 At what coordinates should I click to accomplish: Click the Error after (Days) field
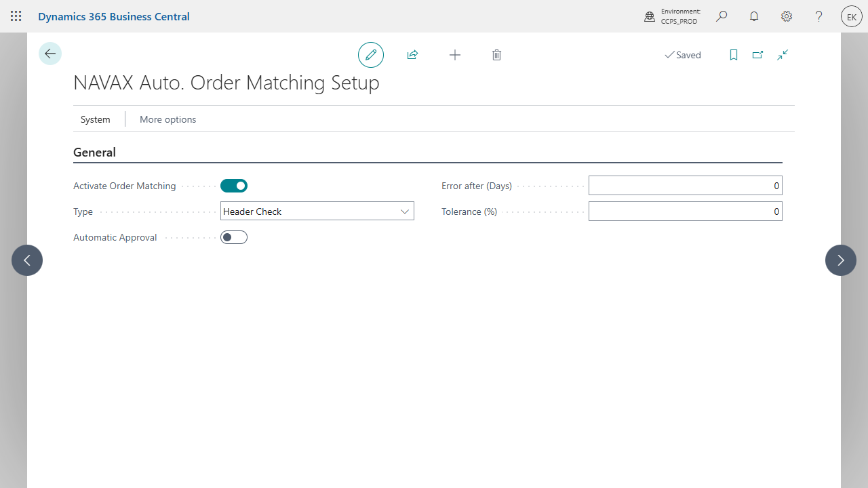[x=686, y=186]
